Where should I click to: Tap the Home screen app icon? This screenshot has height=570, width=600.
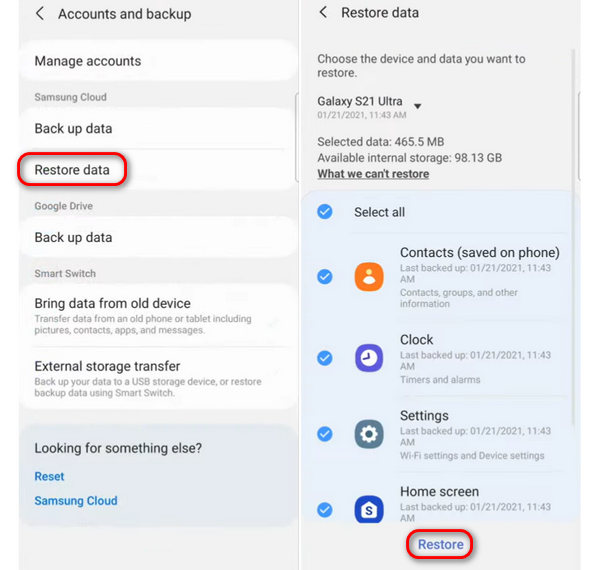[x=369, y=510]
